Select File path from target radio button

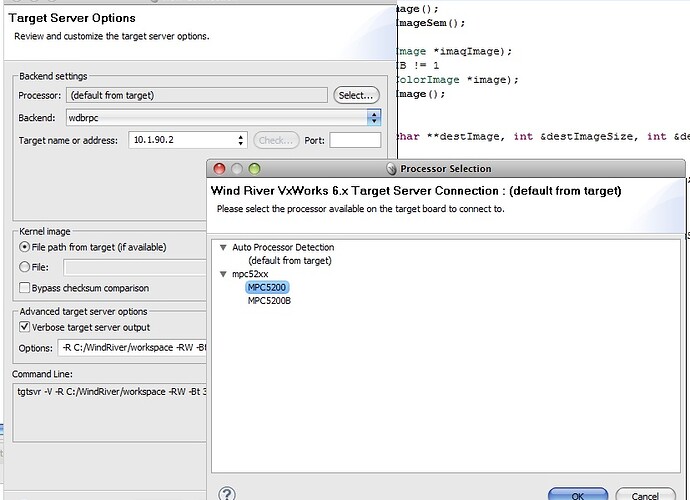25,247
